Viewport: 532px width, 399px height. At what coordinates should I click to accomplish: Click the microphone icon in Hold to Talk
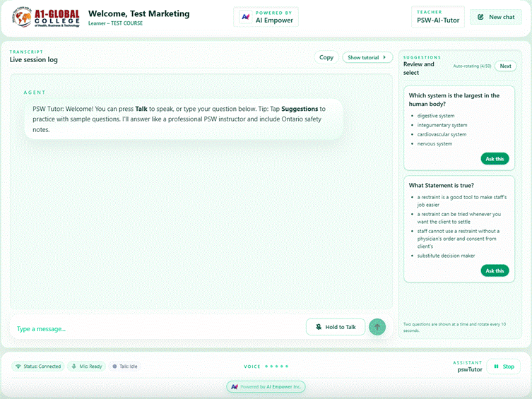[x=318, y=327]
